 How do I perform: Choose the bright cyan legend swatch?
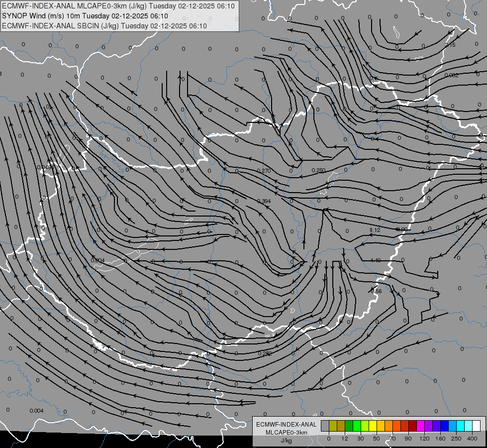pyautogui.click(x=460, y=426)
